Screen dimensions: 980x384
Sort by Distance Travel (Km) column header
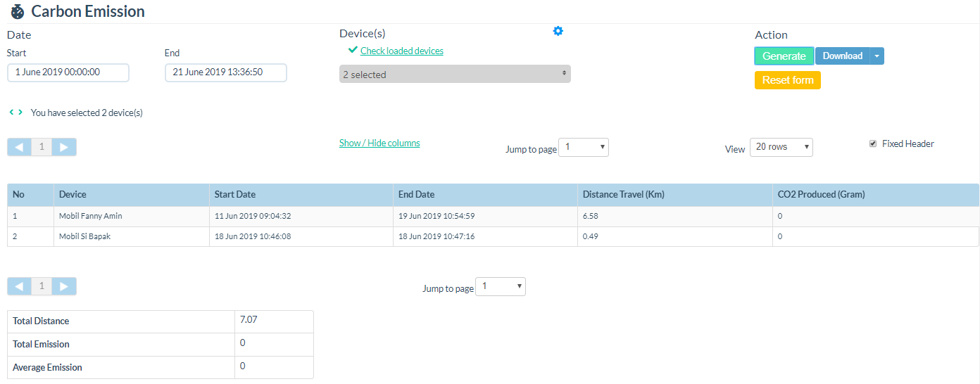[623, 194]
